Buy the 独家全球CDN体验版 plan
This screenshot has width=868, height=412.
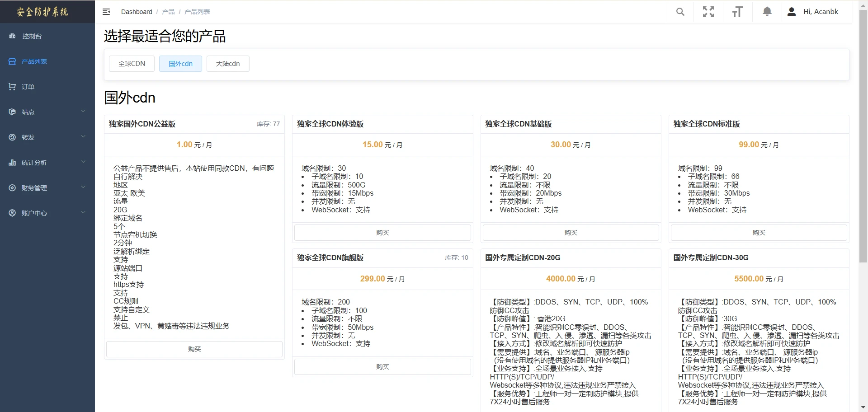[382, 233]
